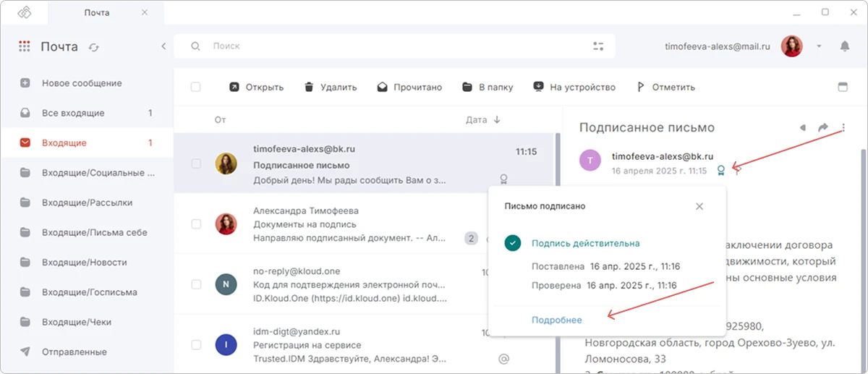Viewport: 868px width, 374px height.
Task: Click В папку toolbar button
Action: 488,87
